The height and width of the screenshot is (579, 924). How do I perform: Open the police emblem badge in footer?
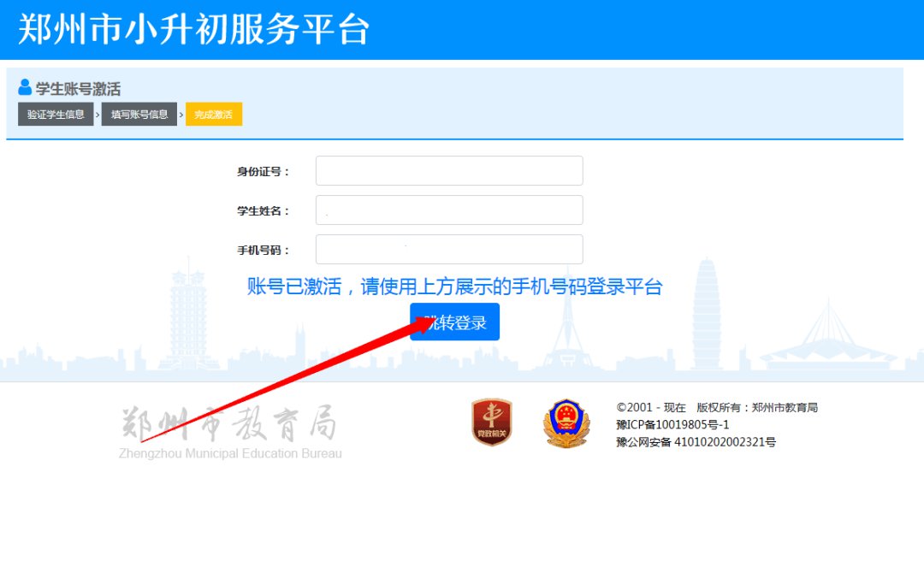click(x=566, y=423)
